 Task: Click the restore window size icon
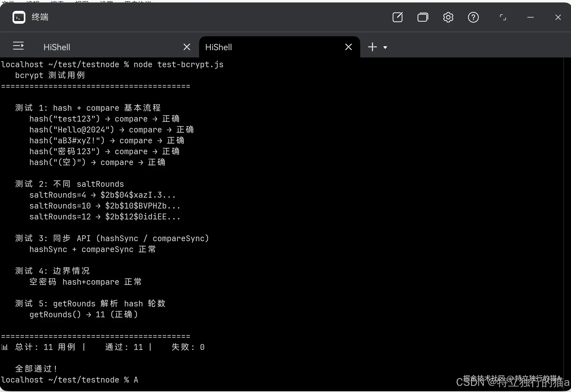503,17
